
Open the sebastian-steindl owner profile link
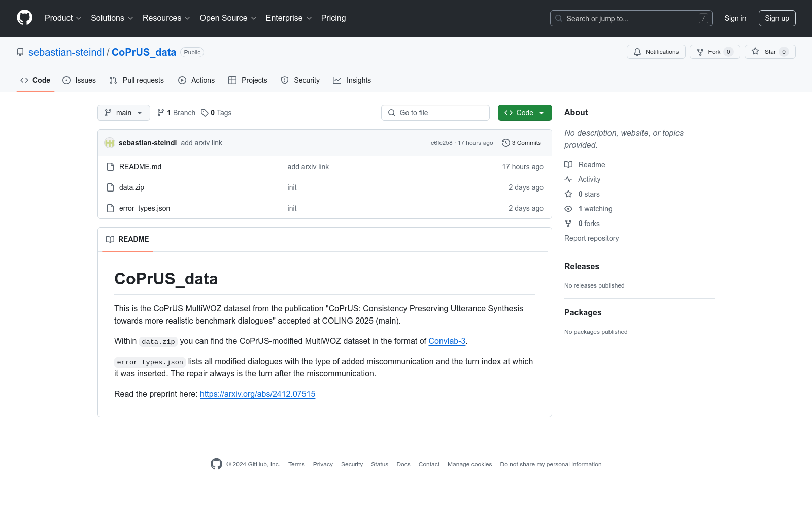tap(66, 52)
